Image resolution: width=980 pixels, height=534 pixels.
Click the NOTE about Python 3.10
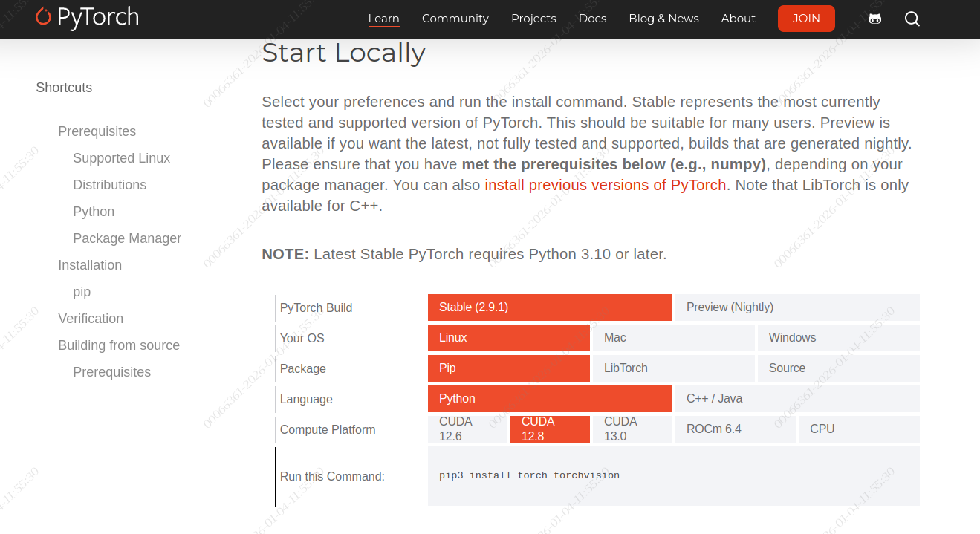pyautogui.click(x=464, y=254)
